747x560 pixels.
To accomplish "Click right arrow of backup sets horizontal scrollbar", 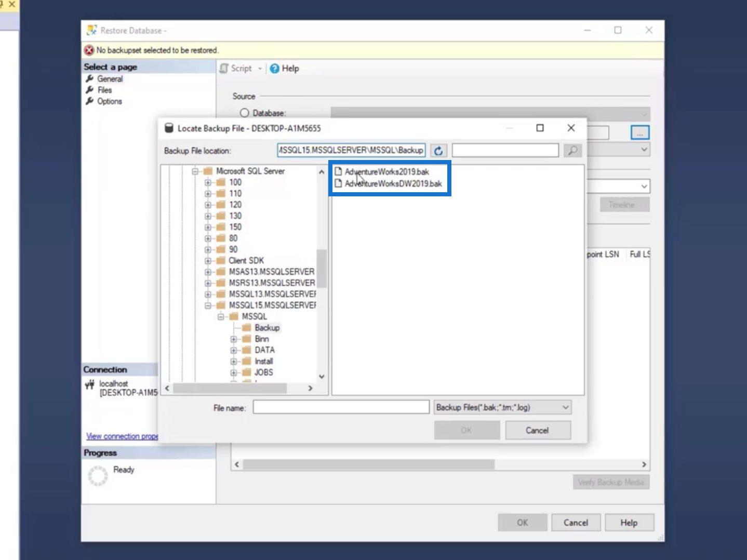I will pos(644,464).
